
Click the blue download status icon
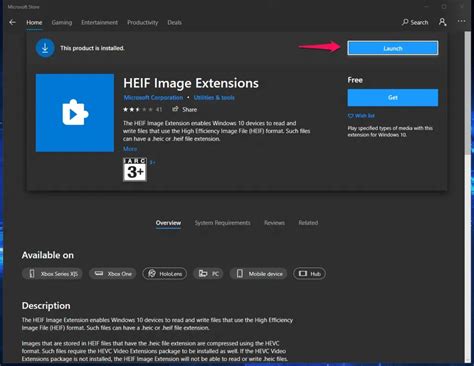tap(45, 48)
